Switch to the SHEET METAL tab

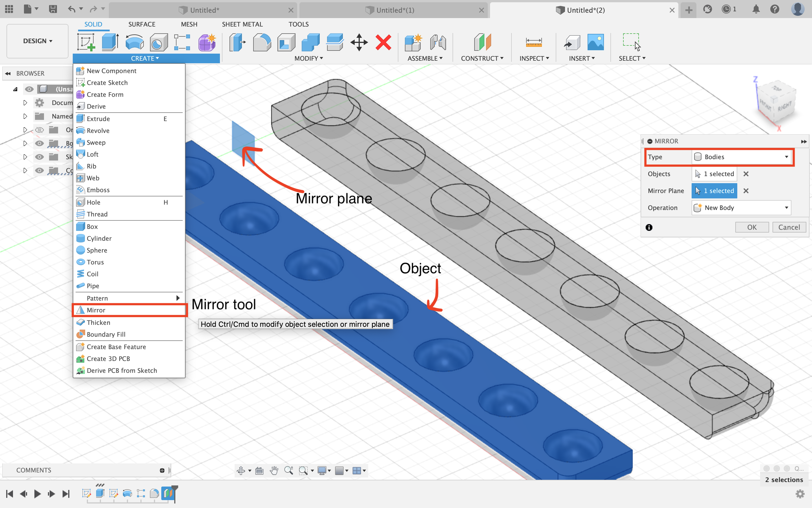click(242, 24)
